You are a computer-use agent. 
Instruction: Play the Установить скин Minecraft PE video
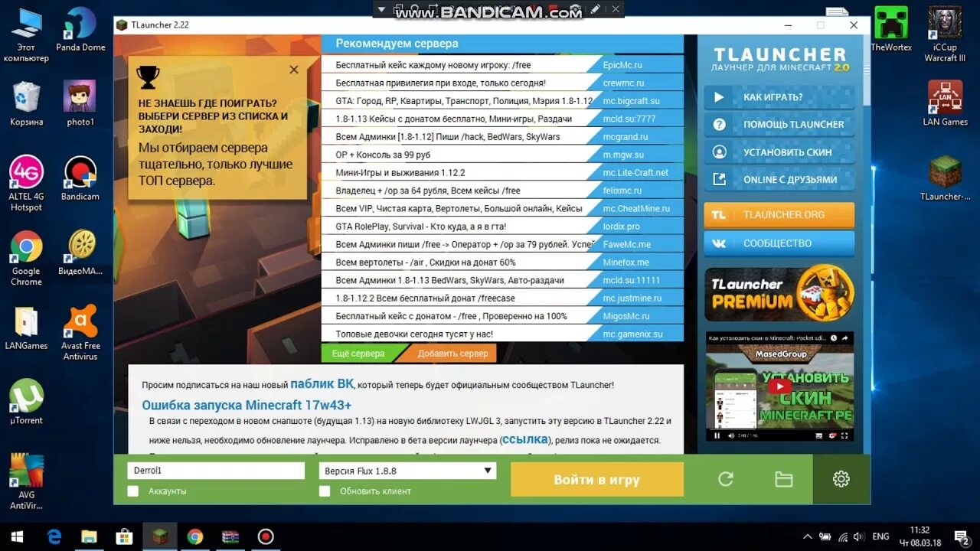pyautogui.click(x=780, y=386)
